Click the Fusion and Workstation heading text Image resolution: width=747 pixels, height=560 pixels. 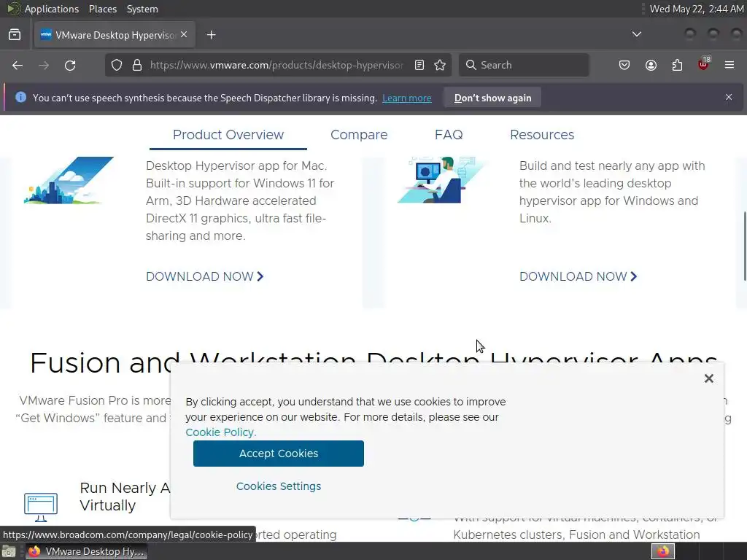tap(373, 363)
